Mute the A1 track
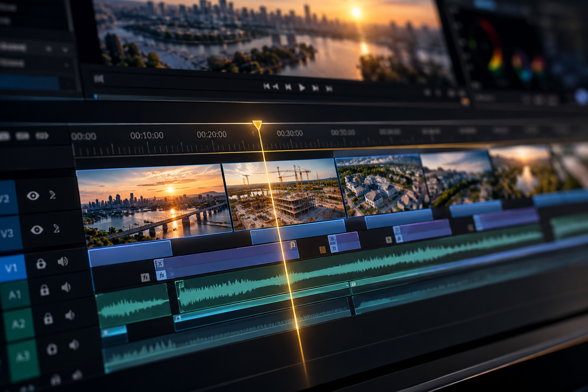 click(x=66, y=287)
